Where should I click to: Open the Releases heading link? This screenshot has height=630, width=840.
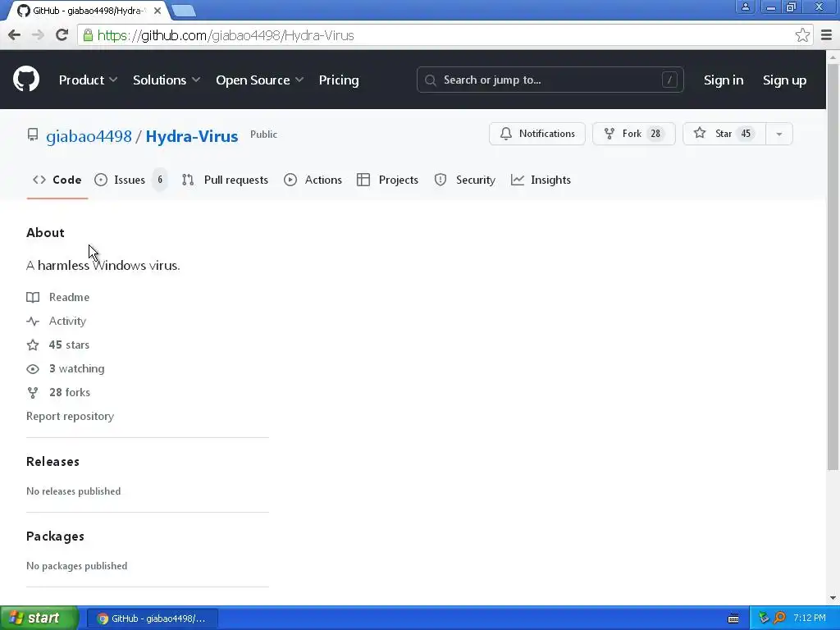(52, 461)
